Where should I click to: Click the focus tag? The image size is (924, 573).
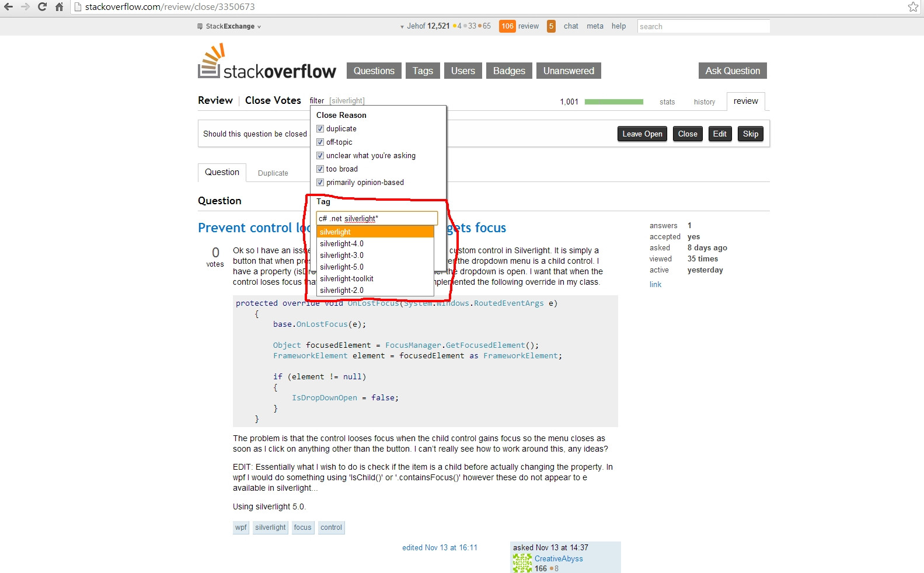coord(302,527)
